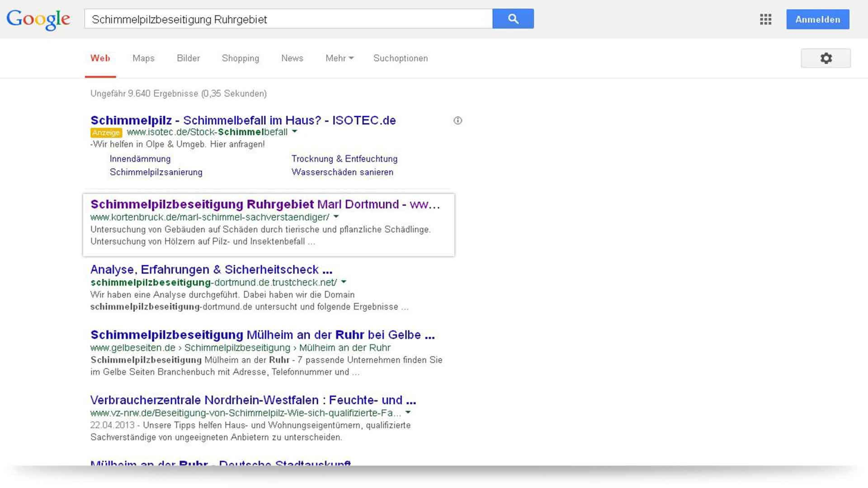Open Suchoptionen search tools
Image resolution: width=868 pixels, height=488 pixels.
point(401,58)
